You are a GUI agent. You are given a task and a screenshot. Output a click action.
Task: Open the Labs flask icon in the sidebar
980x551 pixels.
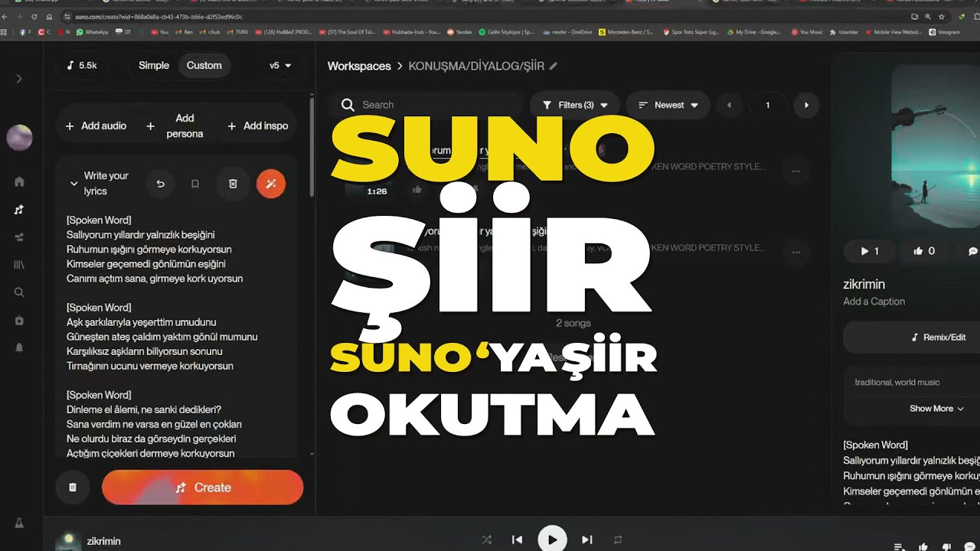(19, 523)
